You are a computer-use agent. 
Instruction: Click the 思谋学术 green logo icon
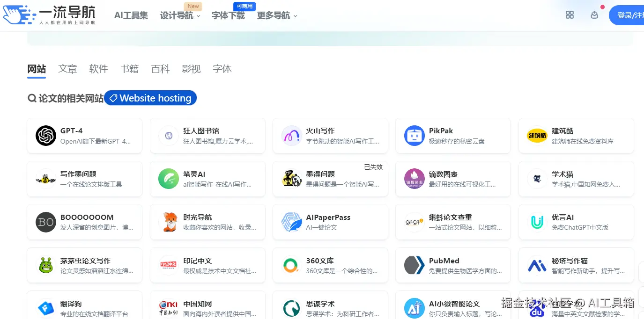(291, 309)
